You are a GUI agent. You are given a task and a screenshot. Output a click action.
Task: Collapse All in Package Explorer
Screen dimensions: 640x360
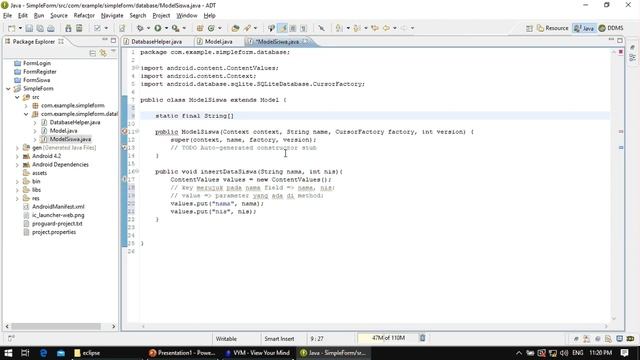(93, 53)
